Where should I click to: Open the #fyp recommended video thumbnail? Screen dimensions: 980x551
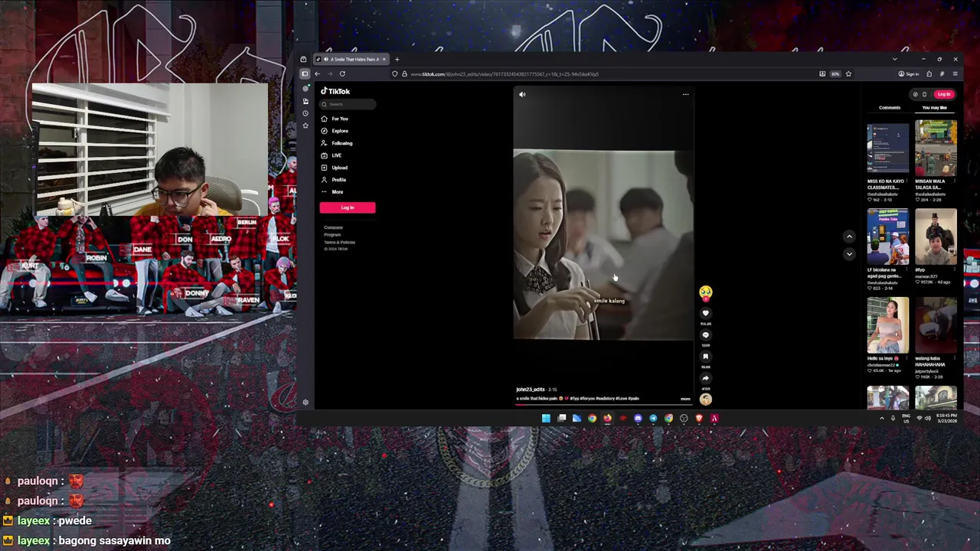click(x=936, y=236)
